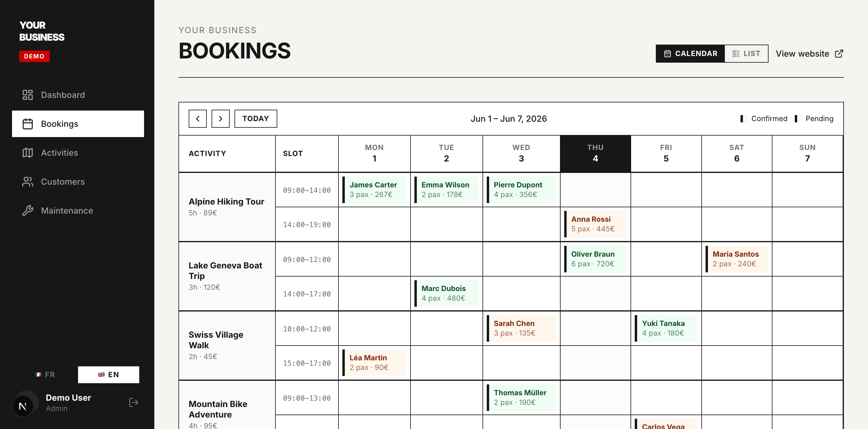Click the Lake Geneva Boat Trip activity name
868x429 pixels.
click(x=225, y=271)
